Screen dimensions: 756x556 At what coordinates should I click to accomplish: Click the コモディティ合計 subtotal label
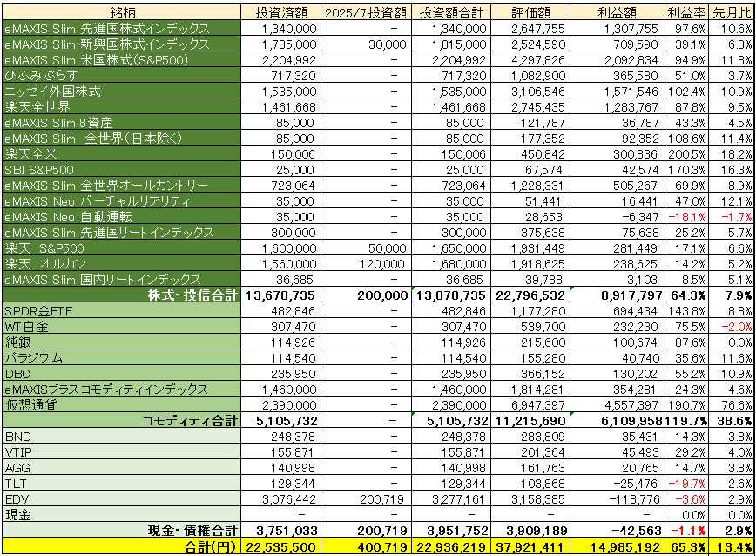point(122,421)
